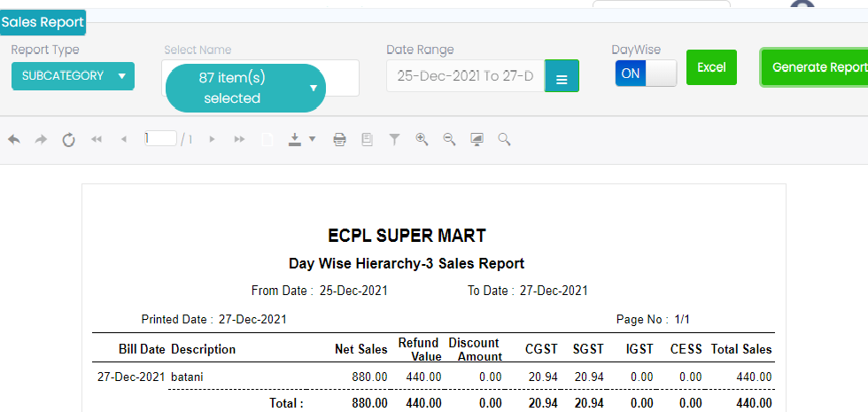
Task: Click the print report icon
Action: pos(339,139)
